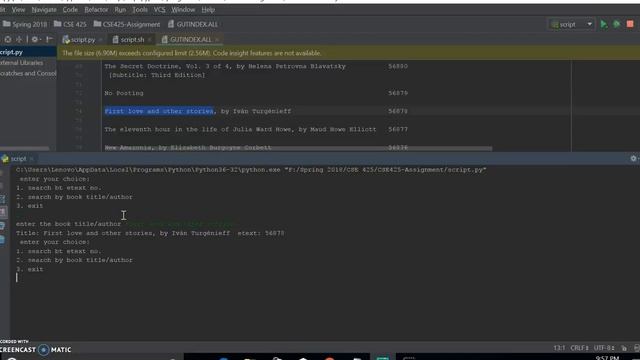The height and width of the screenshot is (360, 640).
Task: Close the GUTINDEX.ALL editor tab
Action: tap(218, 40)
